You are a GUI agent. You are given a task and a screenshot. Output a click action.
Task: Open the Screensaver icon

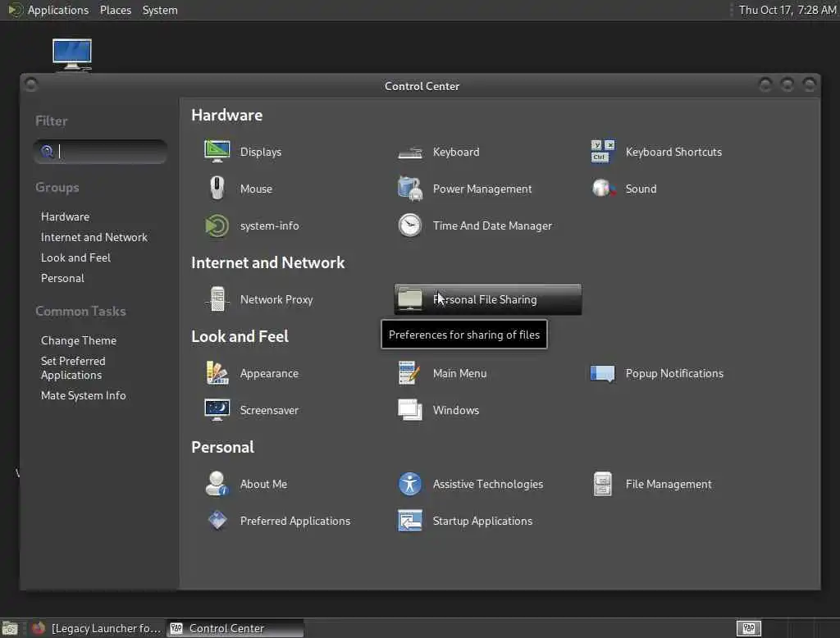[217, 410]
